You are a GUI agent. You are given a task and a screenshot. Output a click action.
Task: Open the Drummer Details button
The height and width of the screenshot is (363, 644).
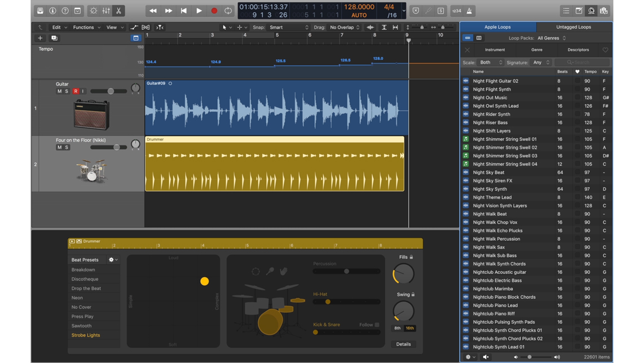pyautogui.click(x=403, y=344)
